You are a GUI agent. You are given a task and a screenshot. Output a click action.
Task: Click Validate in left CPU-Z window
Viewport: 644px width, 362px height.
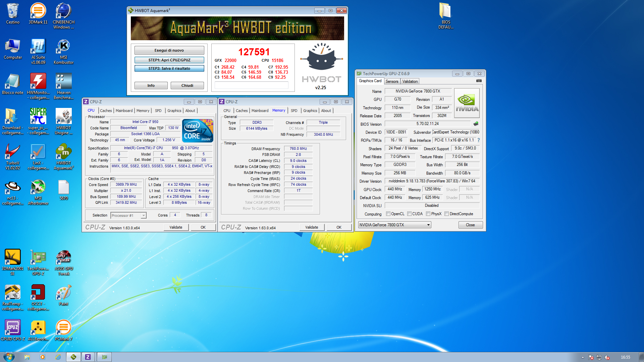[x=176, y=227]
